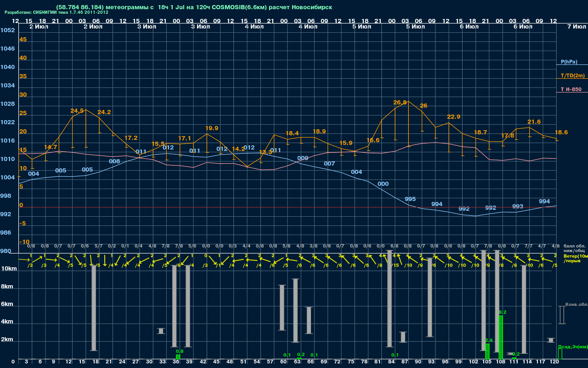Click the 008 pressure value label
This screenshot has width=588, height=368.
pos(114,161)
